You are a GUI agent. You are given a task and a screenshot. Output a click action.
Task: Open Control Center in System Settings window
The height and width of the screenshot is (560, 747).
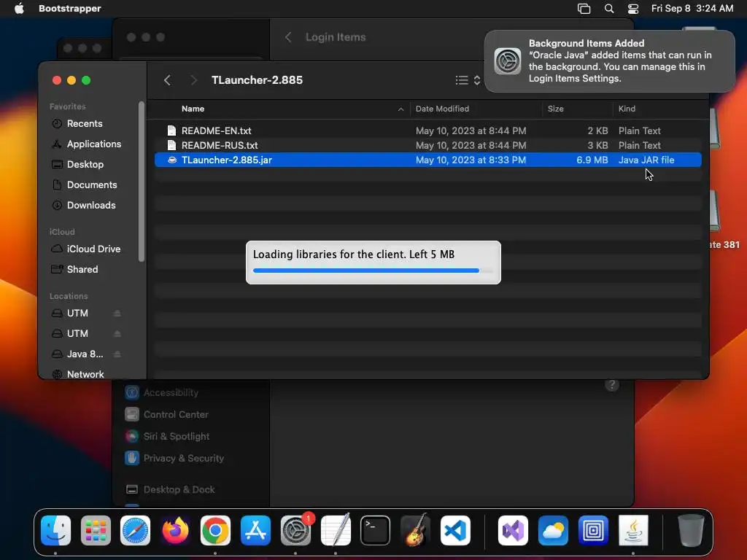click(176, 415)
